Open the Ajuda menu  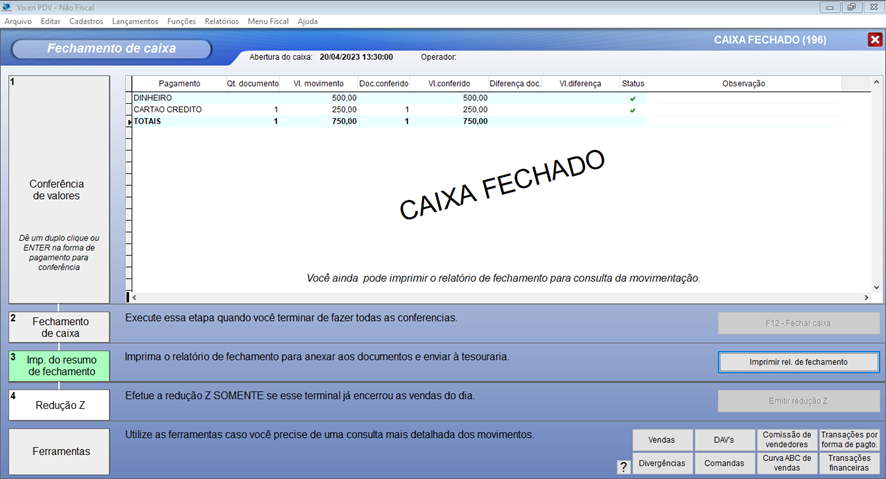tap(307, 21)
